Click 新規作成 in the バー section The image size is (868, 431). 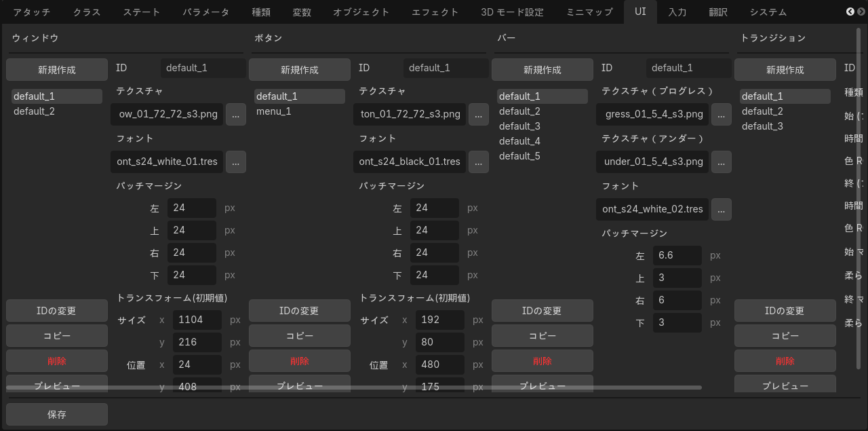pos(542,70)
